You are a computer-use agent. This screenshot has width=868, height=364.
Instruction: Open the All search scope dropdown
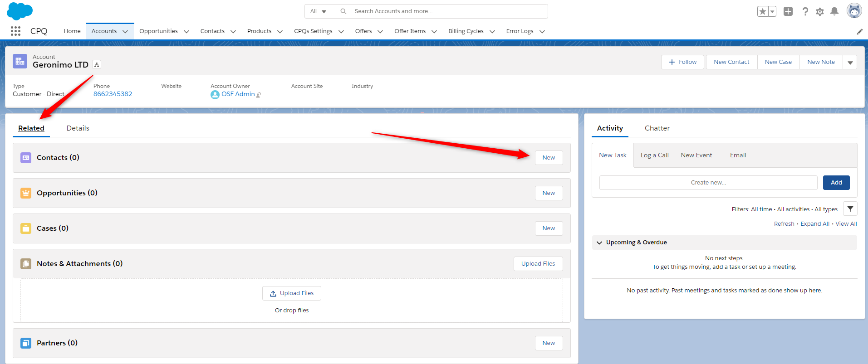coord(318,11)
